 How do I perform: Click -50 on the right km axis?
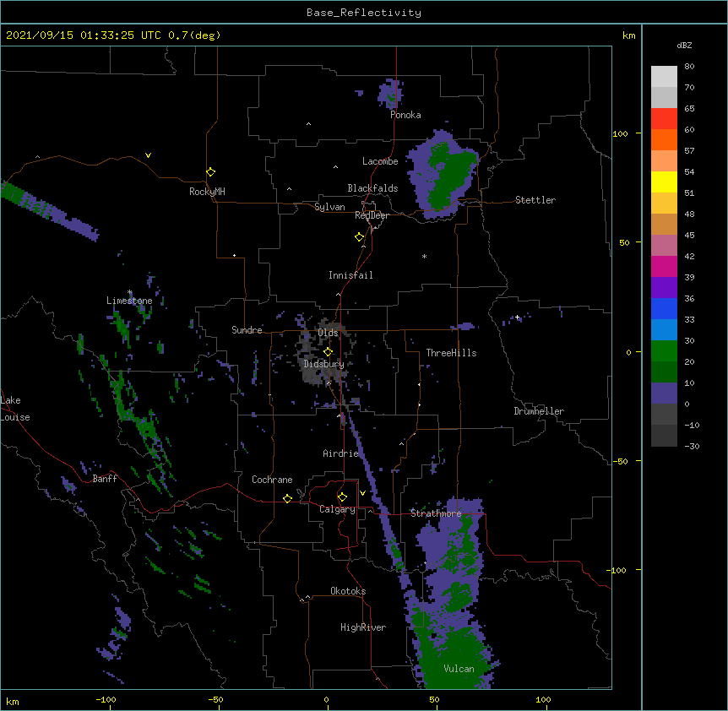tap(620, 461)
